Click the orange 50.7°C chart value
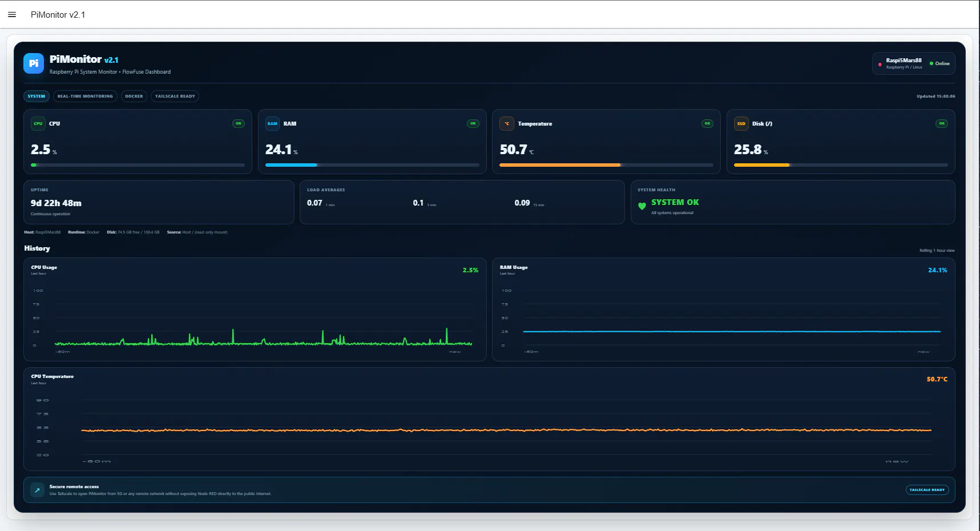The width and height of the screenshot is (980, 531). tap(937, 379)
